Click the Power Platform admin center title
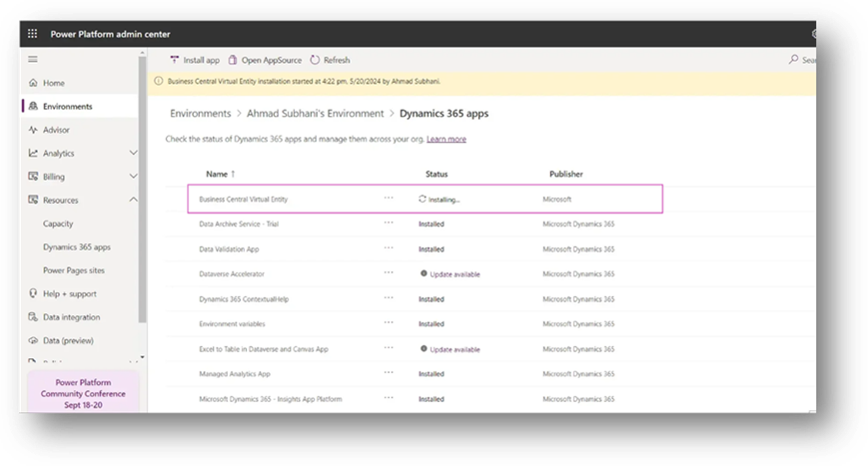 (110, 34)
